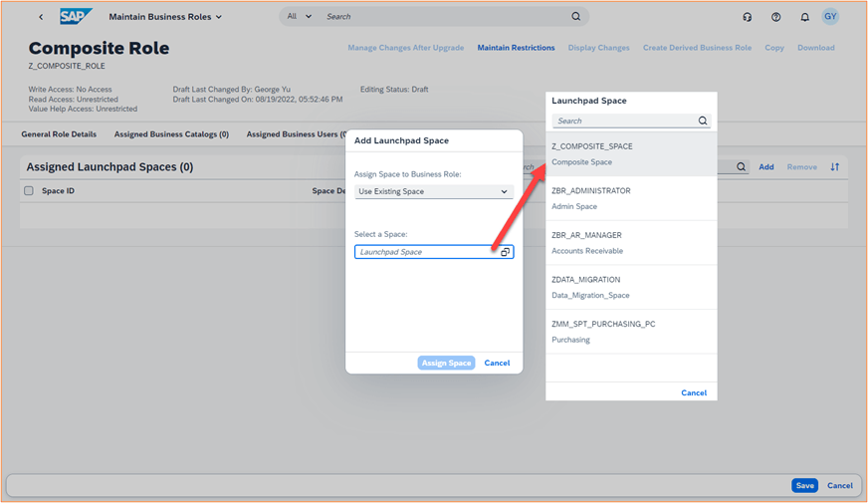Open the GY user profile avatar

point(830,17)
